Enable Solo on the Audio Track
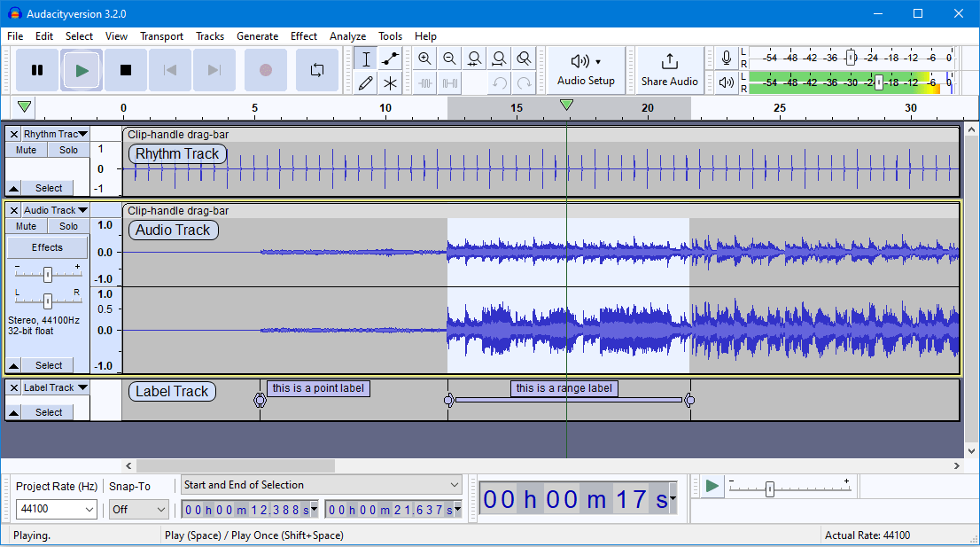 coord(68,225)
